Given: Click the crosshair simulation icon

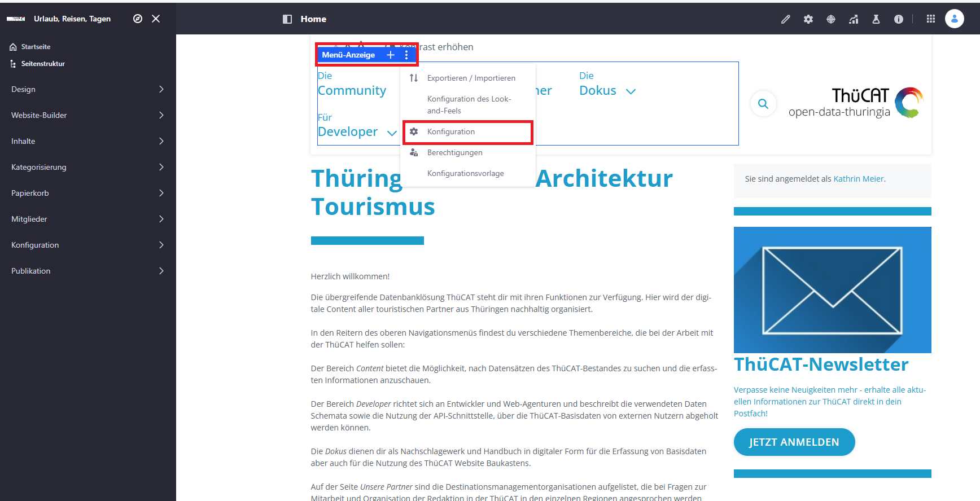Looking at the screenshot, I should point(831,19).
